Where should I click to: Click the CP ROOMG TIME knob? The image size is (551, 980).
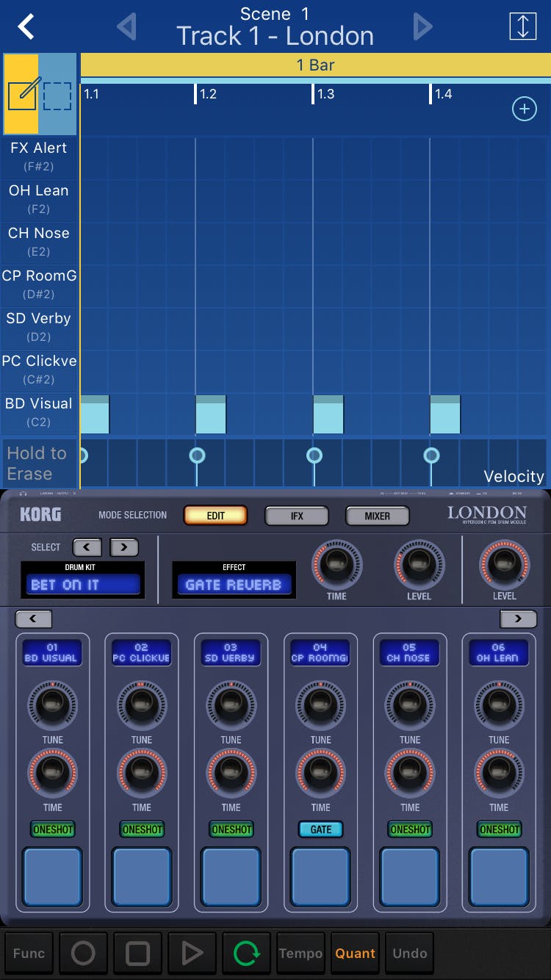pyautogui.click(x=320, y=773)
